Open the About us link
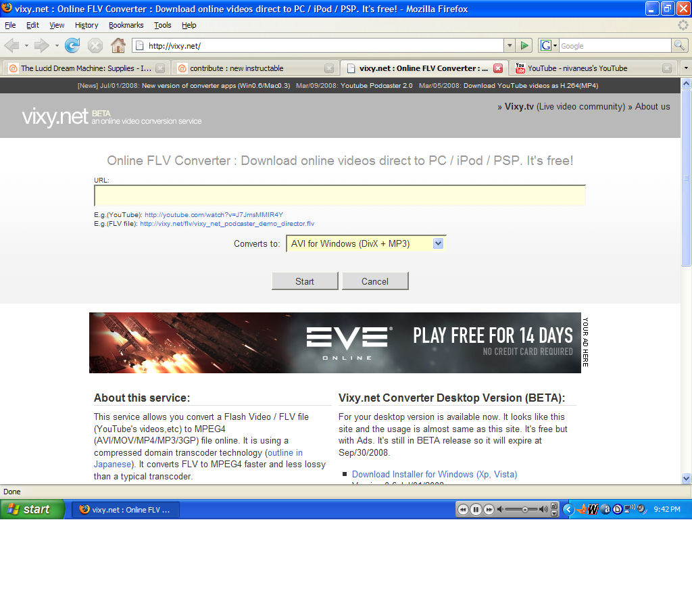Screen dimensions: 692x616 point(652,106)
